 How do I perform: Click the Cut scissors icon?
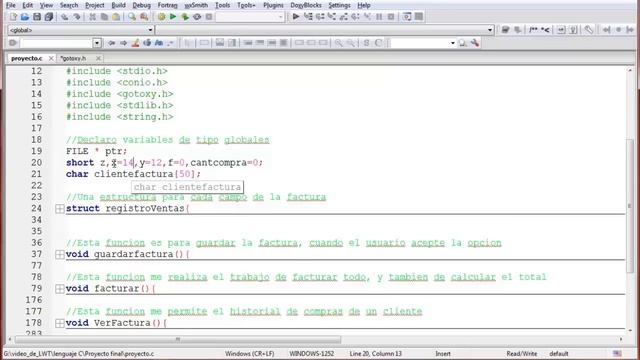[x=93, y=17]
